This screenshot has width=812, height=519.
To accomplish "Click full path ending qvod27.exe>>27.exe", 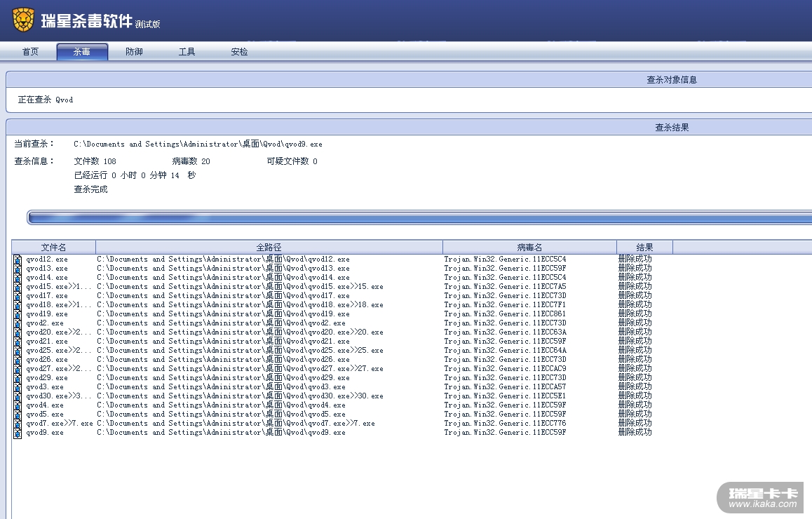I will 240,369.
